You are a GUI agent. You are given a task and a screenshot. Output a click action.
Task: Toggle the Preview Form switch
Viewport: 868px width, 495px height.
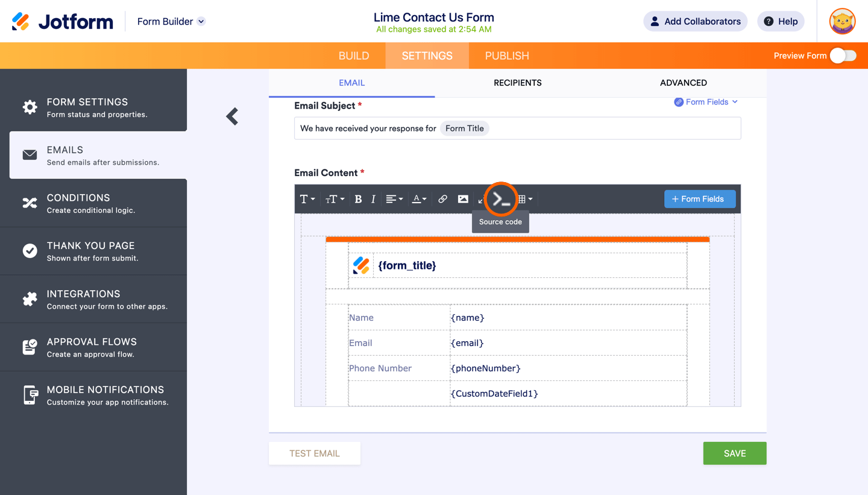tap(843, 55)
